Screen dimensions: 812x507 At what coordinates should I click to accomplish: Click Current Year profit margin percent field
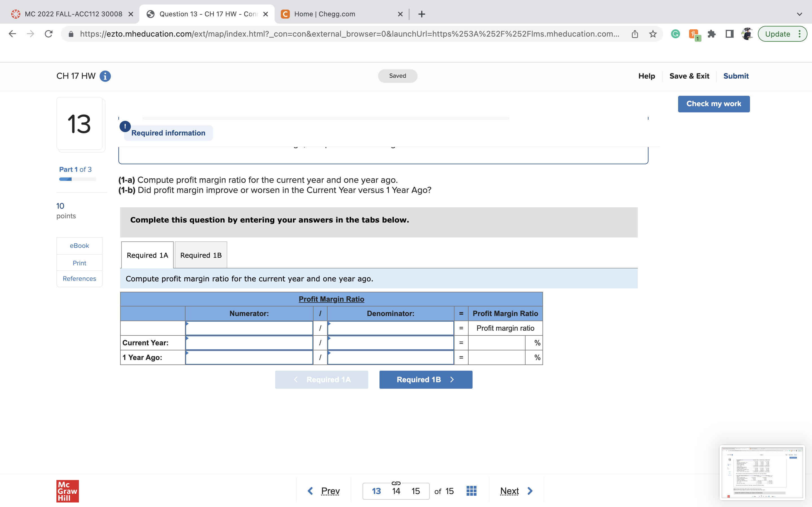496,343
